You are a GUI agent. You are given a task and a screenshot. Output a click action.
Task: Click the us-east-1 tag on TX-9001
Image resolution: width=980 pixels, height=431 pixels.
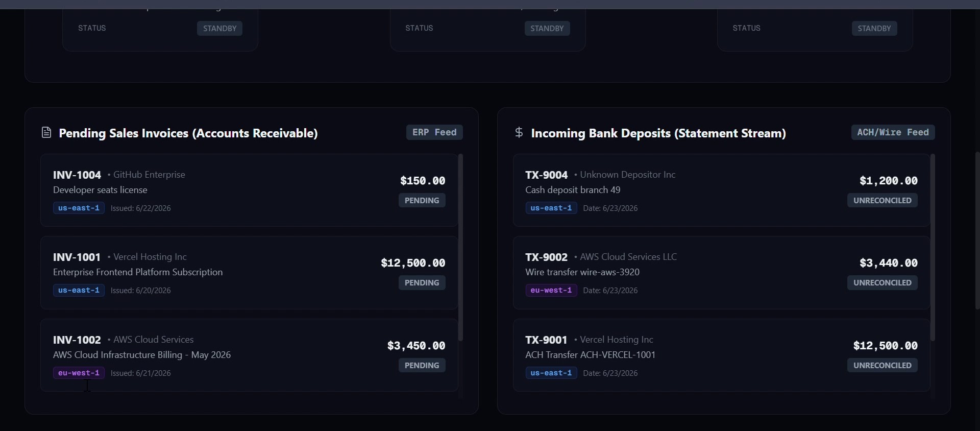click(x=551, y=373)
